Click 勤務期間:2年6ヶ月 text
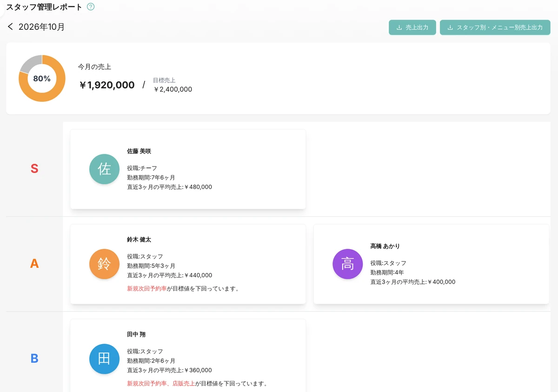Image resolution: width=558 pixels, height=392 pixels. (151, 360)
